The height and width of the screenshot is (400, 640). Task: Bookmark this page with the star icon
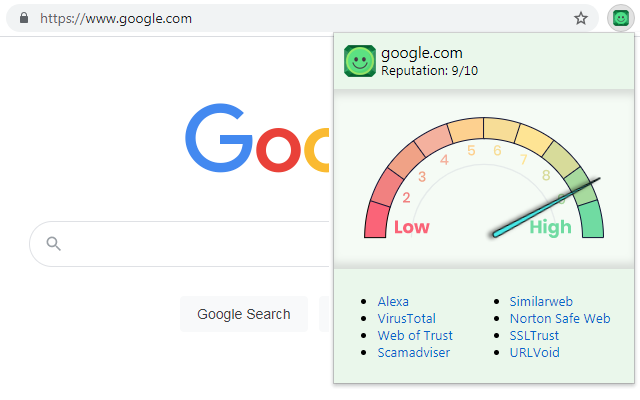581,18
